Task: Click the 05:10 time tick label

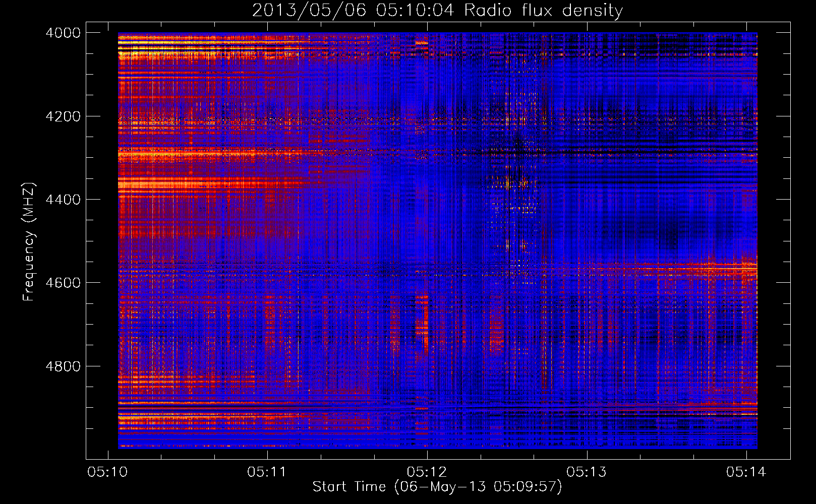Action: tap(107, 472)
